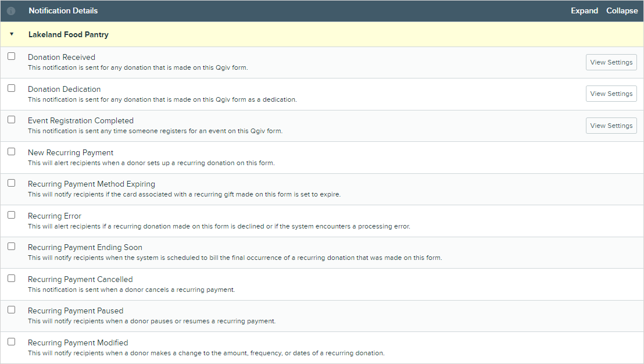Click the Lakeland Food Pantry heading

point(68,34)
